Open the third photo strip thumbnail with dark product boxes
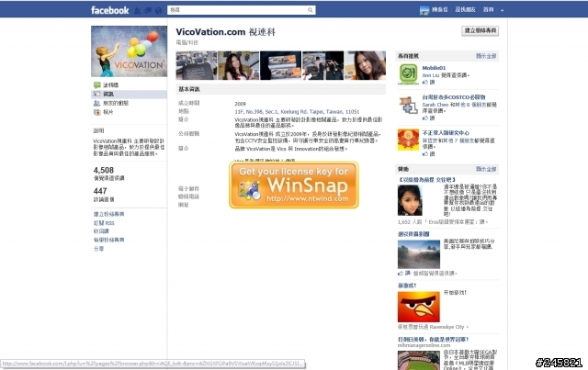The width and height of the screenshot is (588, 370). (280, 65)
